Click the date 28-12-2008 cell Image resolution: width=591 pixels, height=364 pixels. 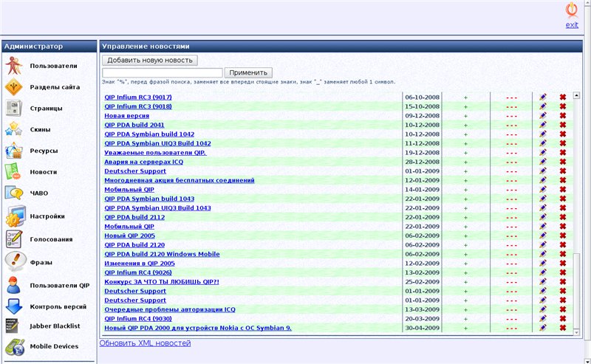point(422,162)
